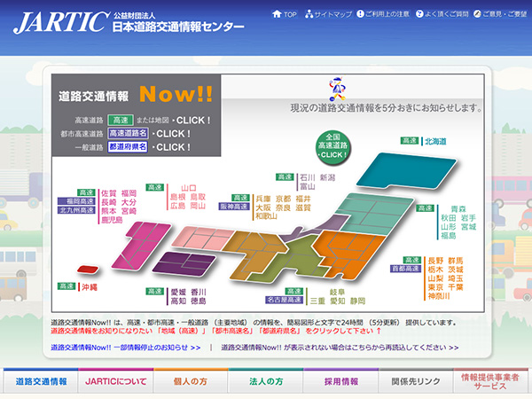532x399 pixels.
Task: Open the ご利用上の注意 notice link
Action: coord(383,14)
